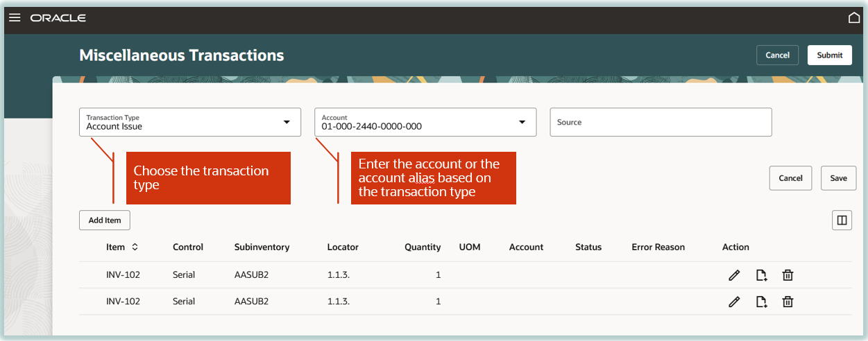Click locator 1.1.3. in first row
The height and width of the screenshot is (341, 868).
(339, 275)
